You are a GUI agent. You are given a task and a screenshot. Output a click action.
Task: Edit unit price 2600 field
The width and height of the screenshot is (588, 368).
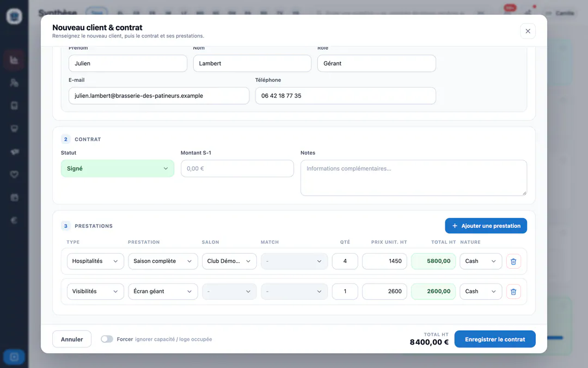pos(384,291)
